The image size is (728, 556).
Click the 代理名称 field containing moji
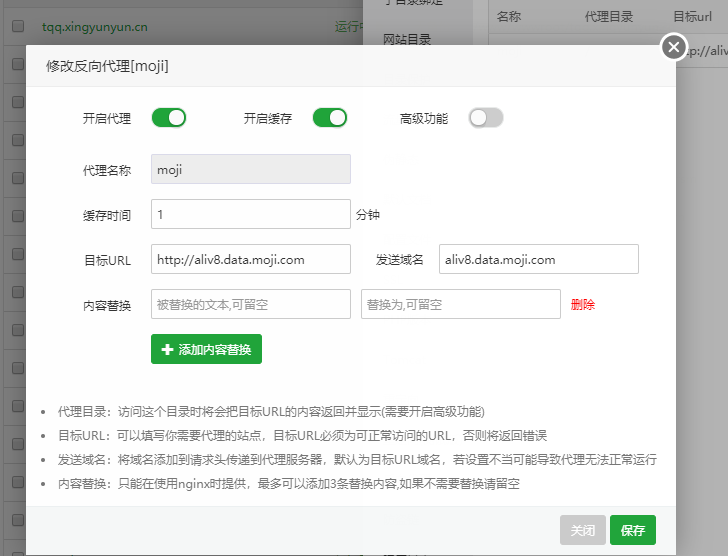point(250,170)
